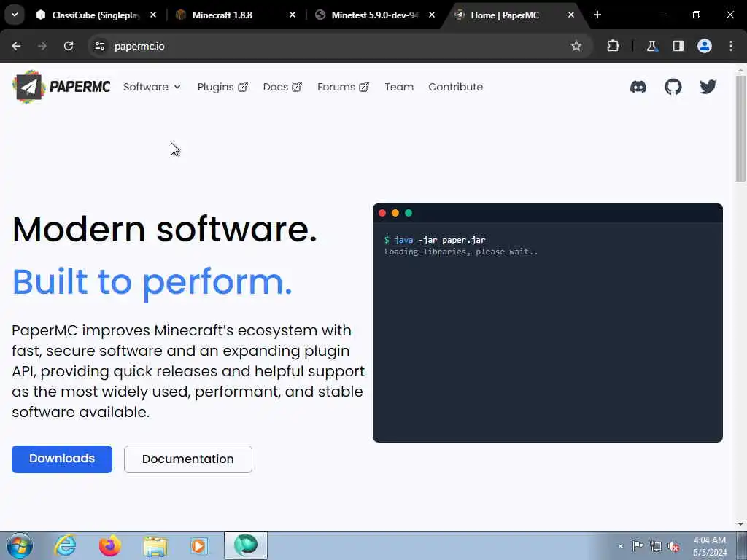Click the red dot in terminal window
Image resolution: width=747 pixels, height=560 pixels.
382,213
